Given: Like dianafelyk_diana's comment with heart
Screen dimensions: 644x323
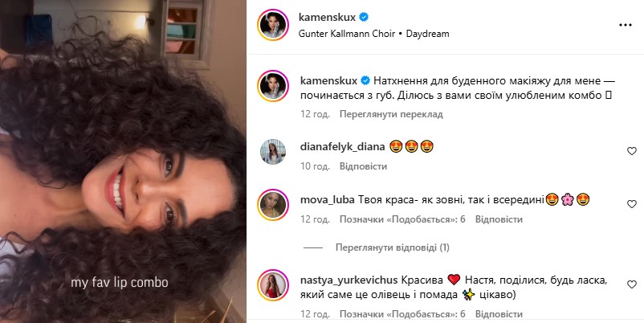Looking at the screenshot, I should pyautogui.click(x=632, y=151).
